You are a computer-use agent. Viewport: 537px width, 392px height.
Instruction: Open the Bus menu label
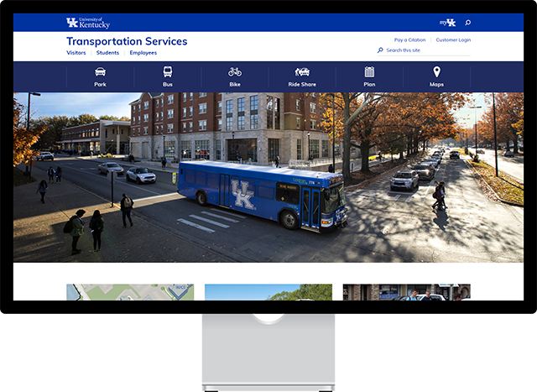pyautogui.click(x=168, y=84)
